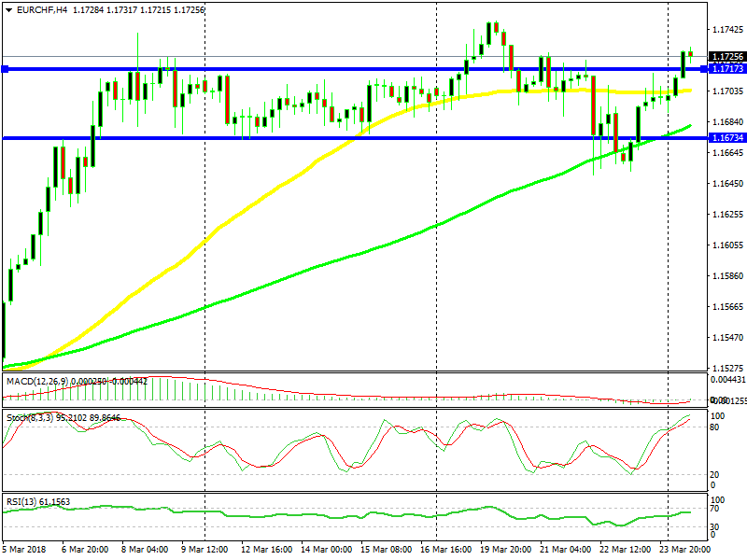Select the upper blue line price tag 1.17173
The width and height of the screenshot is (747, 560).
[x=727, y=69]
